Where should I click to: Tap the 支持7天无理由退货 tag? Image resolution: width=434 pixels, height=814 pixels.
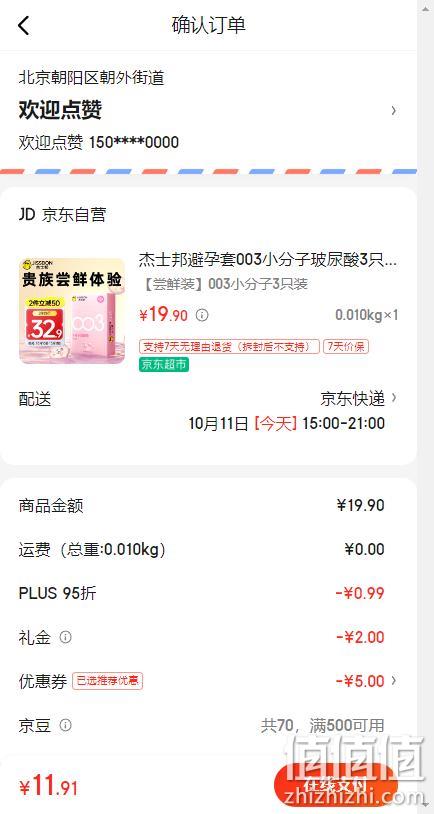click(229, 347)
